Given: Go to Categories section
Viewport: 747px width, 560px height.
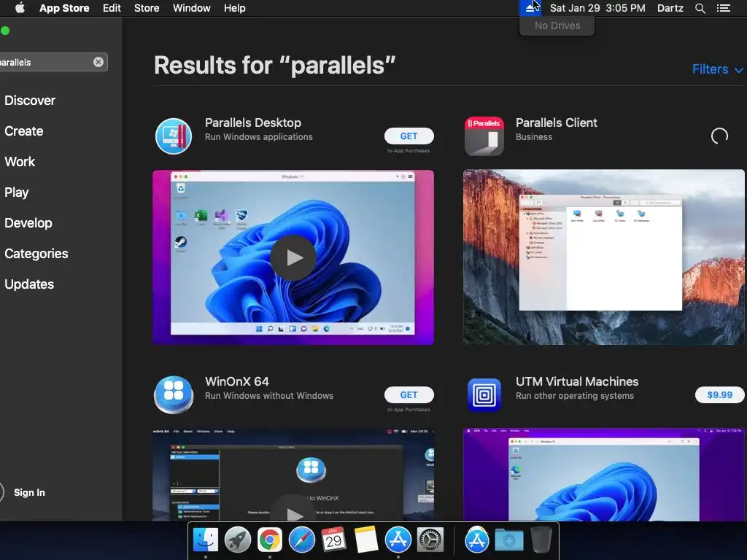Looking at the screenshot, I should [36, 253].
